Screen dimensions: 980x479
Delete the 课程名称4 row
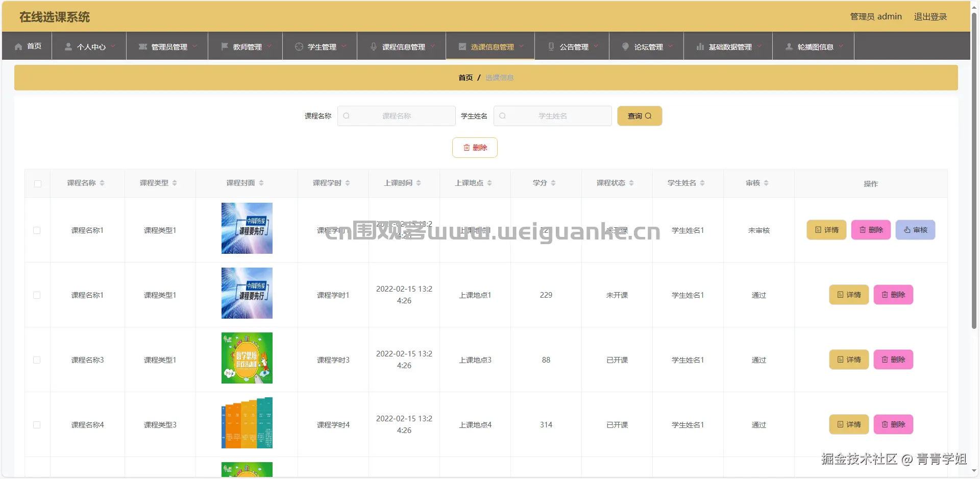coord(893,424)
